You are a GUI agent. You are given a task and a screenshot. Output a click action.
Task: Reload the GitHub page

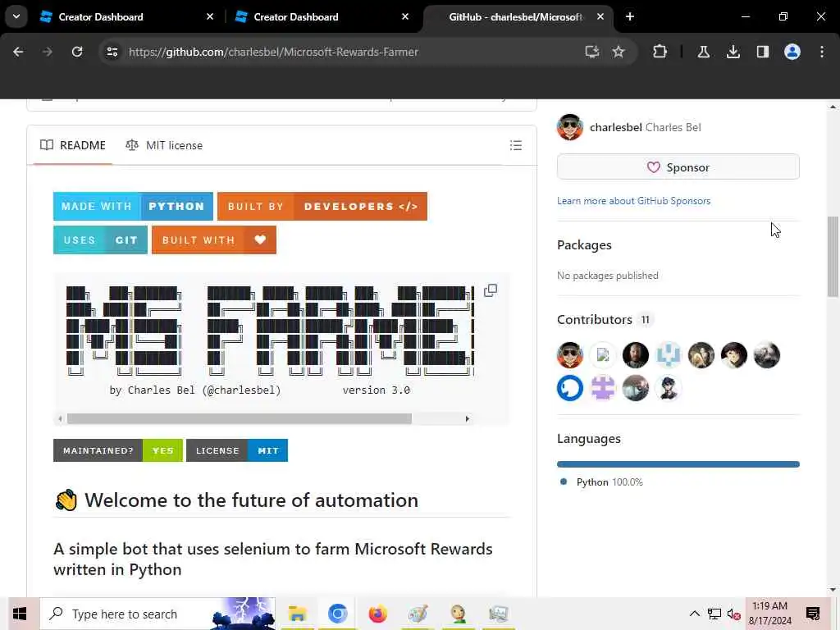click(x=77, y=52)
